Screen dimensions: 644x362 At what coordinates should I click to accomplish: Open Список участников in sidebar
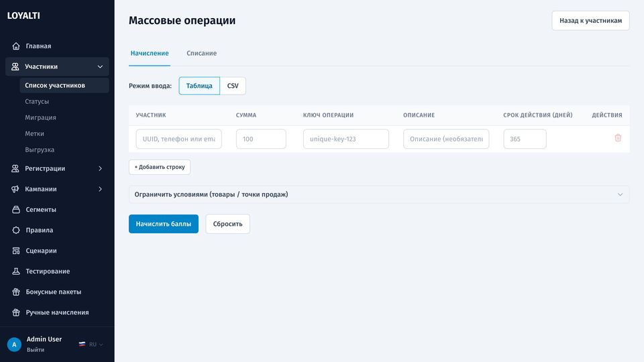(64, 85)
